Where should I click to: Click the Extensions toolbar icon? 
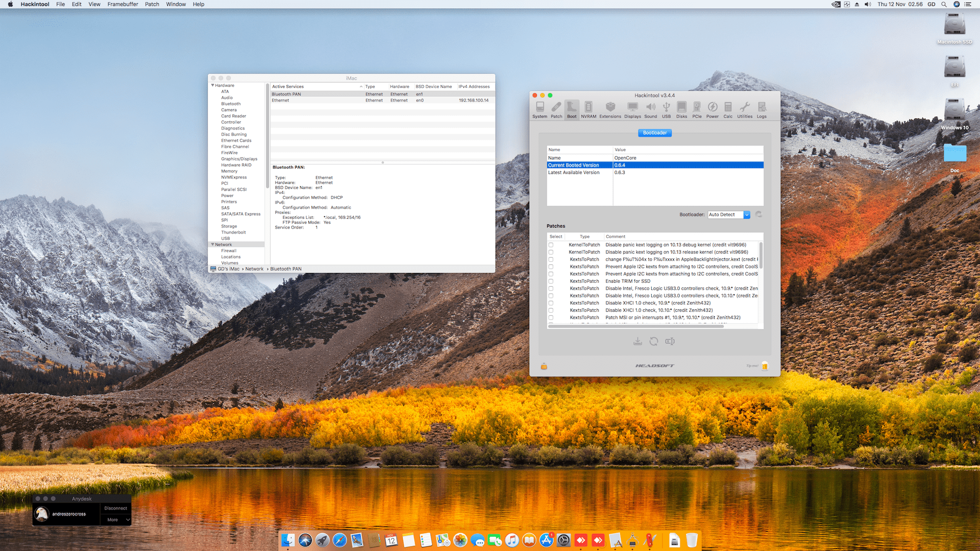(x=610, y=109)
